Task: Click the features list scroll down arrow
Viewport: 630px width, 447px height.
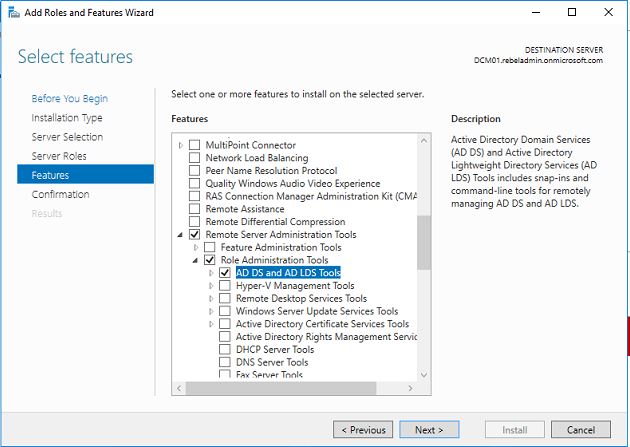Action: pos(424,375)
